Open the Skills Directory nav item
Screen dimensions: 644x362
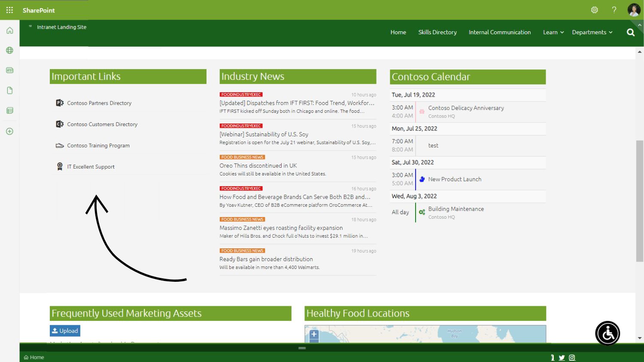437,32
